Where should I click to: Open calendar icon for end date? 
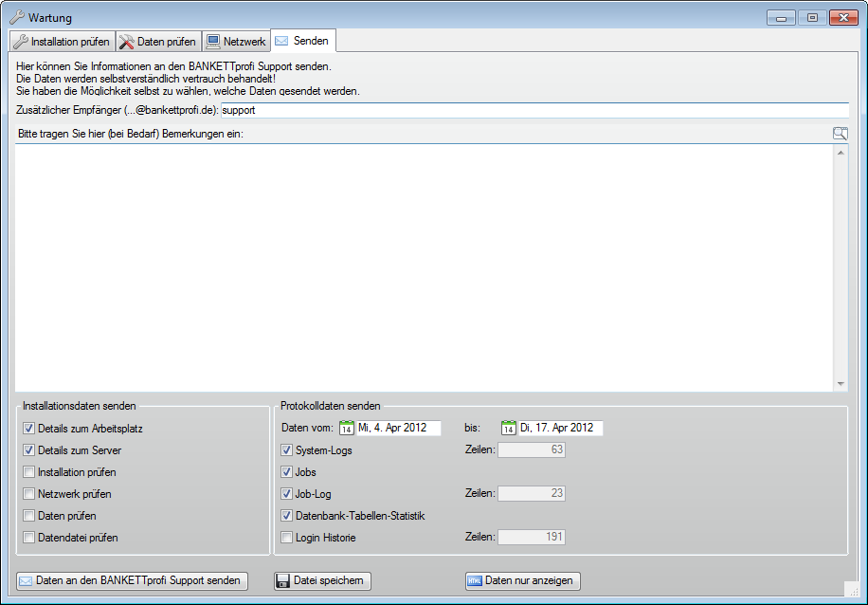pos(509,429)
